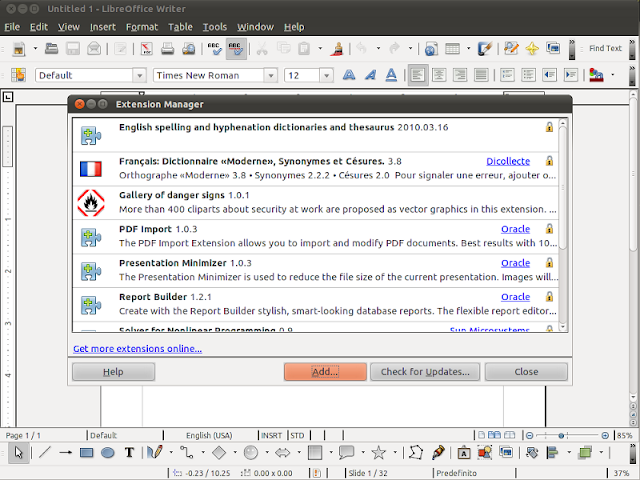Click the Italic A icon
The width and height of the screenshot is (640, 480).
(x=370, y=75)
